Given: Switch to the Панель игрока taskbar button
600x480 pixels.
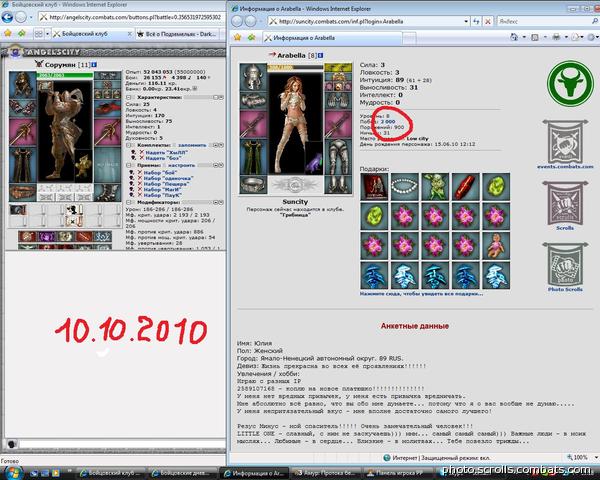Looking at the screenshot, I should (396, 473).
